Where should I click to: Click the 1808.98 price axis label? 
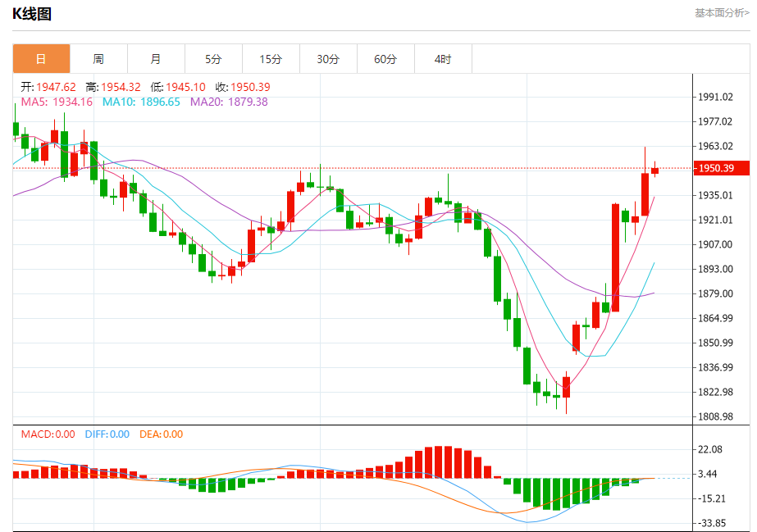[x=715, y=416]
